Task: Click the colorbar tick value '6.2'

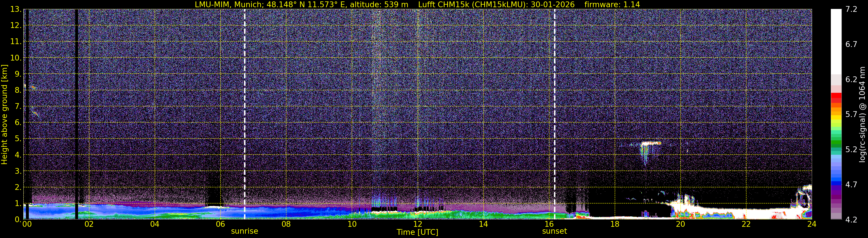Action: [851, 80]
